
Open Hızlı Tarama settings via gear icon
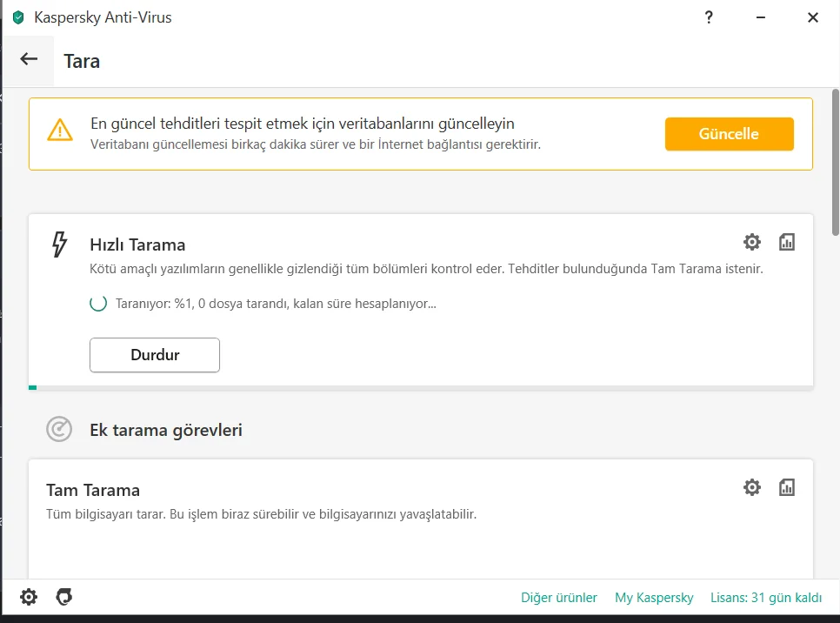point(751,243)
